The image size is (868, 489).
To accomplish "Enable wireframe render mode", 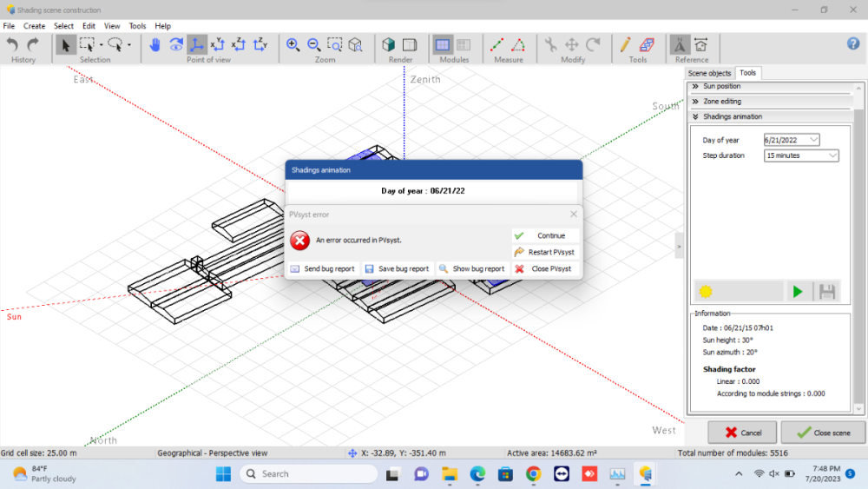I will click(410, 45).
